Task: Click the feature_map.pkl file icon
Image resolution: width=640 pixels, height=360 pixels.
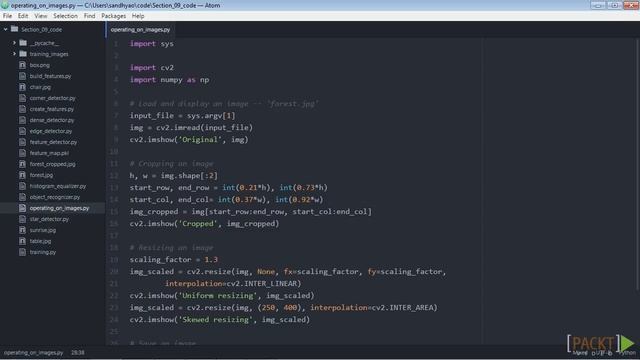Action: pyautogui.click(x=22, y=153)
